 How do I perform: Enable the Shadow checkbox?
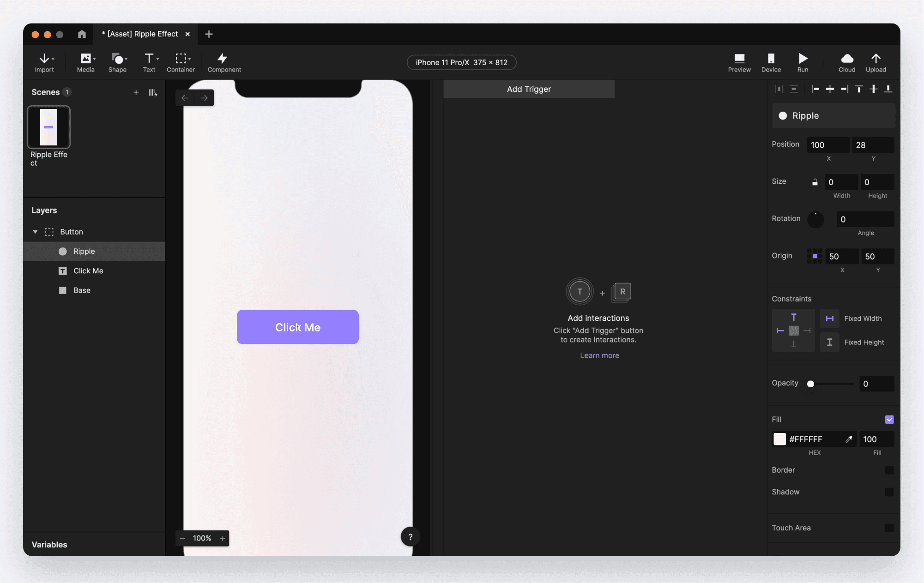coord(889,492)
